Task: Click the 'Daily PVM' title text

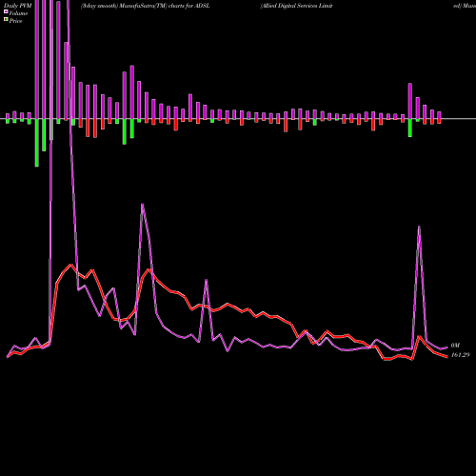Action: coord(18,6)
